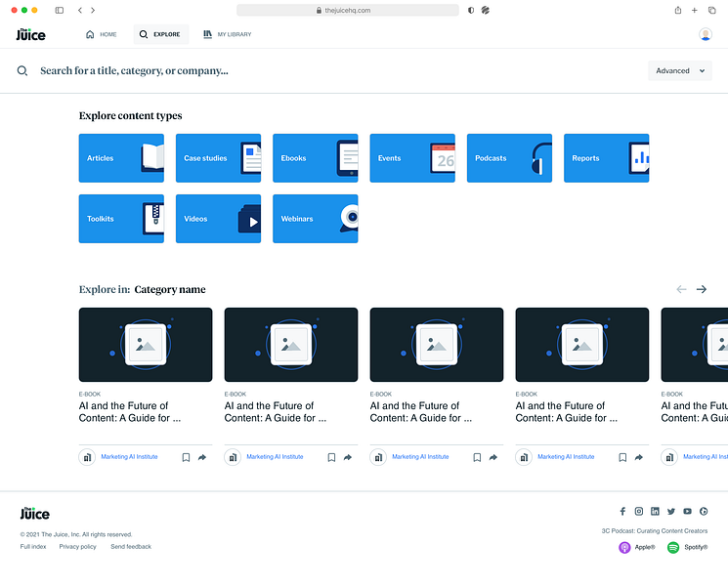Open Marketing AI Institute link on first card
This screenshot has height=586, width=728.
tap(129, 457)
